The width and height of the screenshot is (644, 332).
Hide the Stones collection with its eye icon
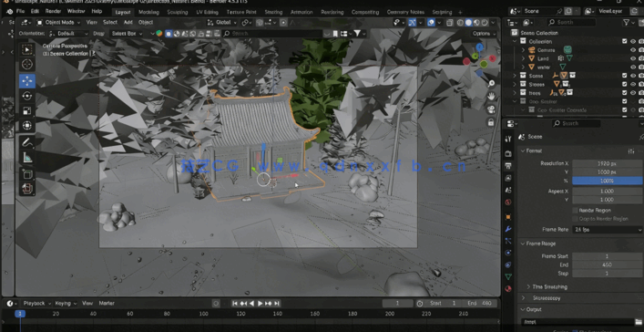[x=633, y=84]
